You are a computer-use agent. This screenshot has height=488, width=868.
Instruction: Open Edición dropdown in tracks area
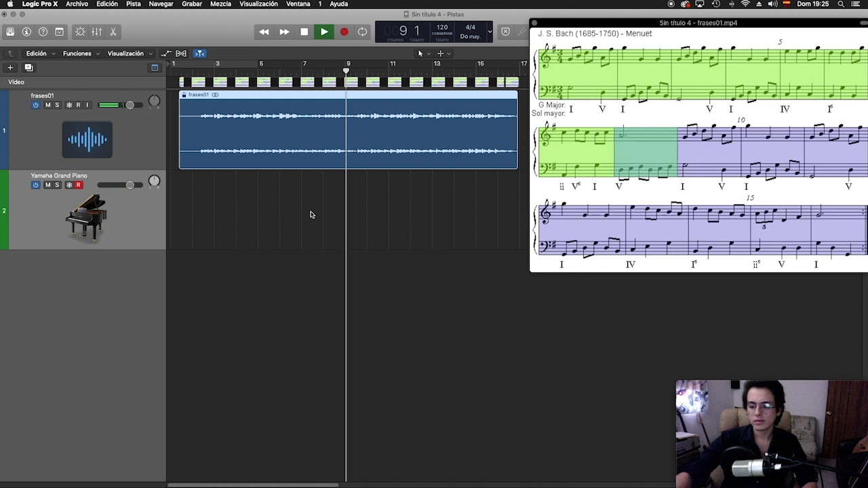point(39,54)
